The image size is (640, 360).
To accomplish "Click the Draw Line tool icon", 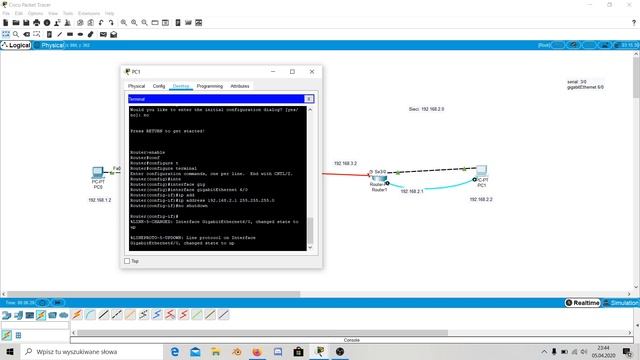I will pos(60,34).
